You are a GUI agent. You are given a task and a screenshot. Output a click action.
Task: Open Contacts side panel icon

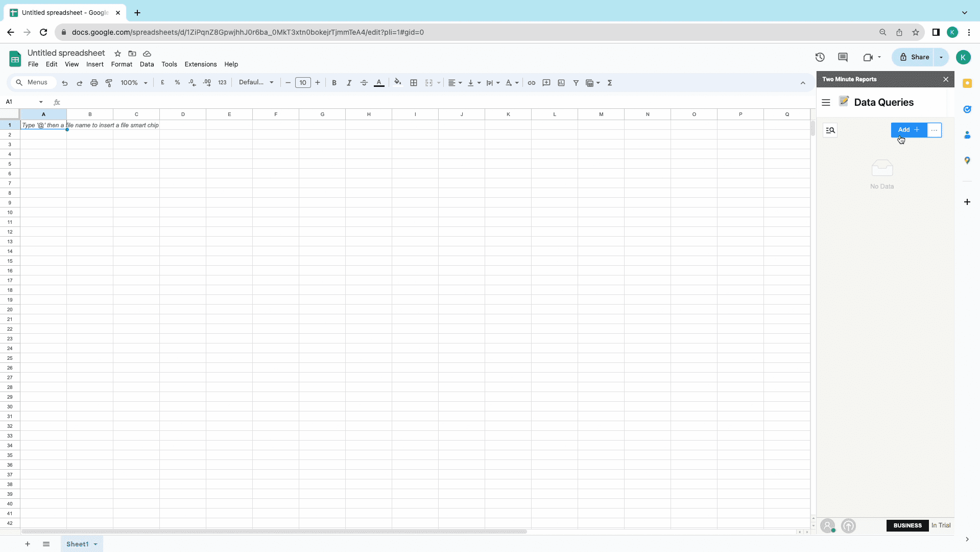[x=967, y=135]
